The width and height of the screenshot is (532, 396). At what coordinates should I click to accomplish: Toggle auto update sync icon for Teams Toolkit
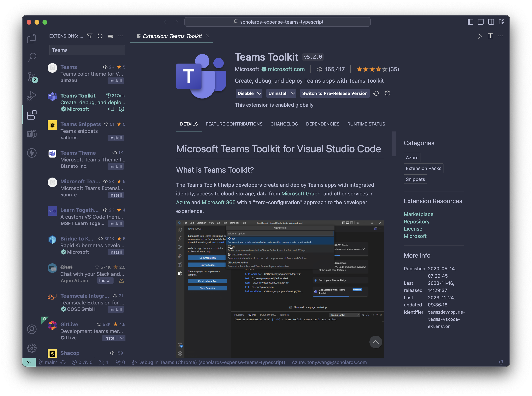[x=376, y=94]
